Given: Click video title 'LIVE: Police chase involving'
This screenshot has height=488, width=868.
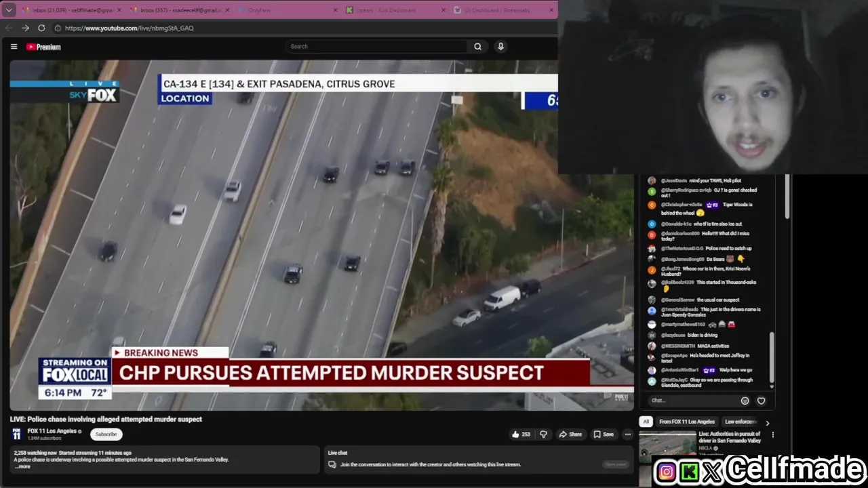Looking at the screenshot, I should click(106, 419).
